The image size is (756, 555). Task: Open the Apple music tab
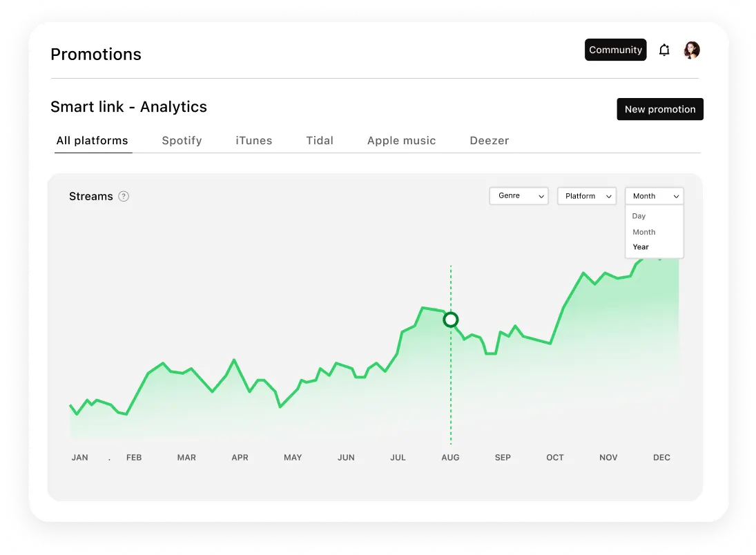click(401, 140)
